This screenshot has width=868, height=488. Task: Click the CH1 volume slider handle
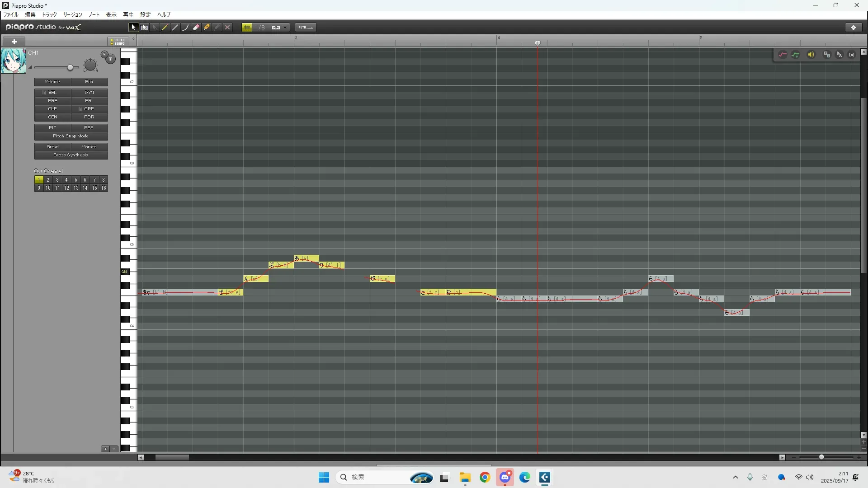click(x=70, y=68)
